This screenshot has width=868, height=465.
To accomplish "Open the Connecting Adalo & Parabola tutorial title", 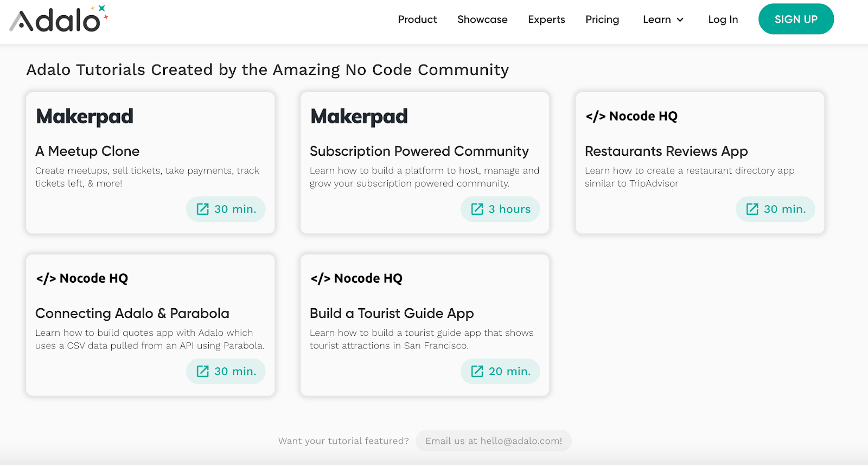I will (132, 314).
